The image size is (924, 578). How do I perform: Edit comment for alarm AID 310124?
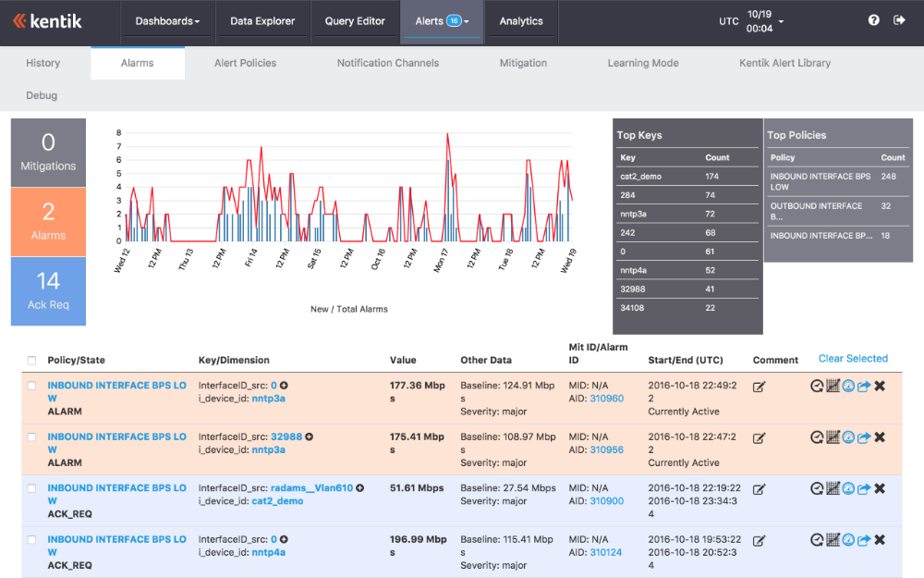(x=759, y=541)
